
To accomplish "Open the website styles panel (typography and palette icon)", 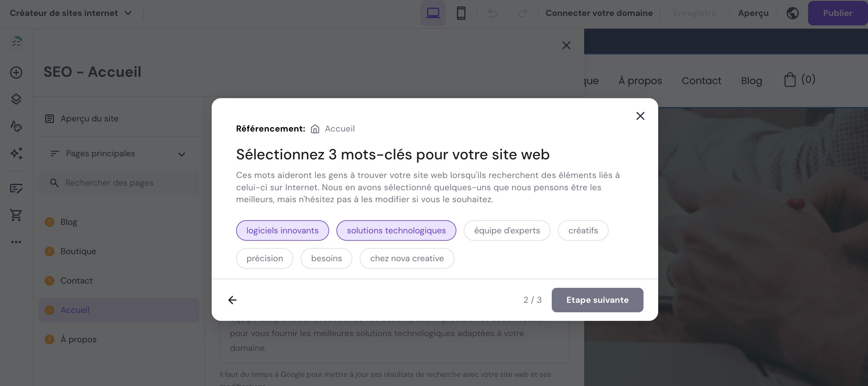I will coord(16,127).
